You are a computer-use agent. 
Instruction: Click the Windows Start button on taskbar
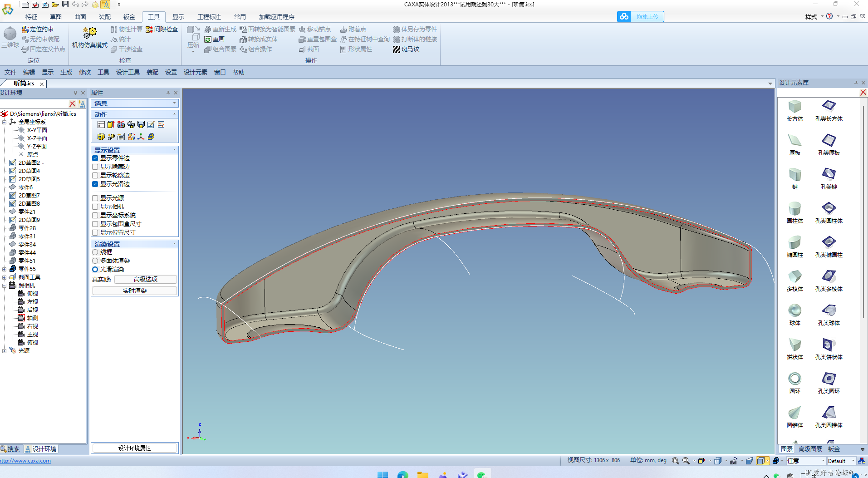click(383, 474)
